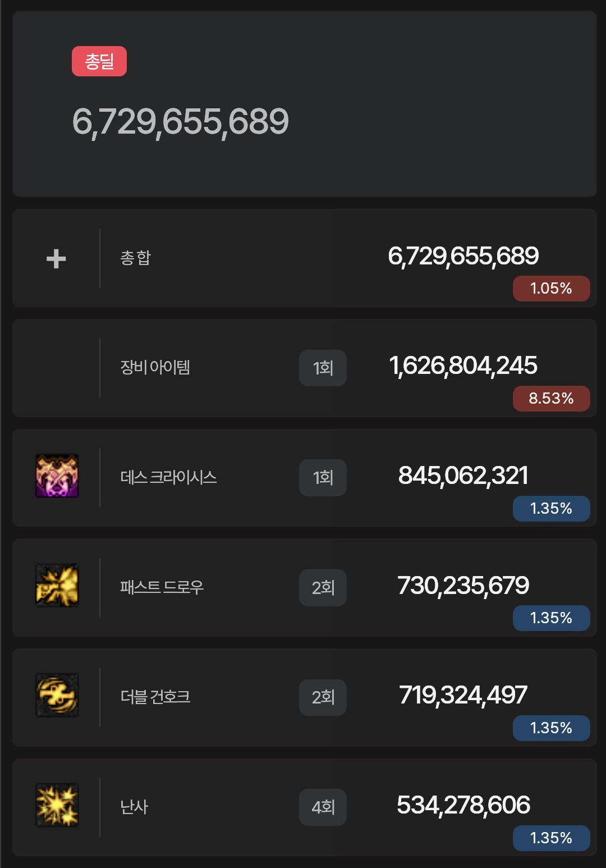
Task: Click the 1.35% badge under 534,278,606
Action: coord(552,838)
